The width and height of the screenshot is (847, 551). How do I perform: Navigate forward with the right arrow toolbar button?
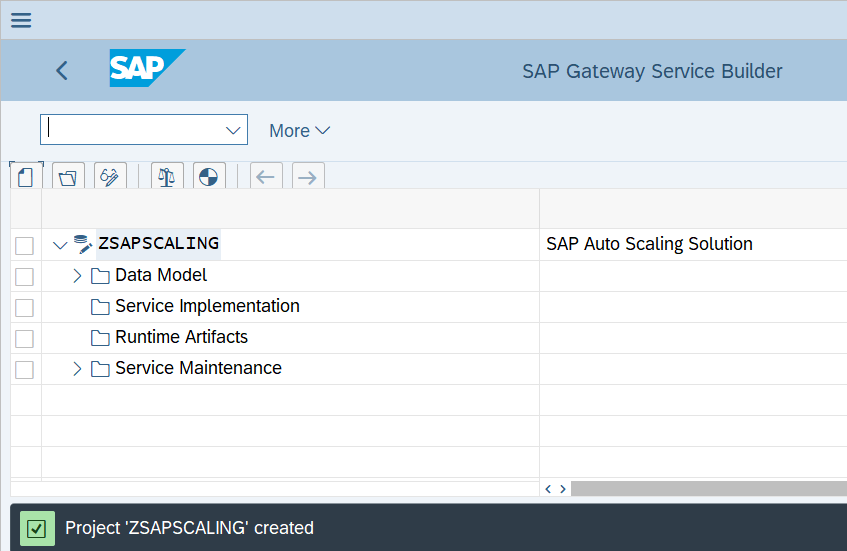308,177
